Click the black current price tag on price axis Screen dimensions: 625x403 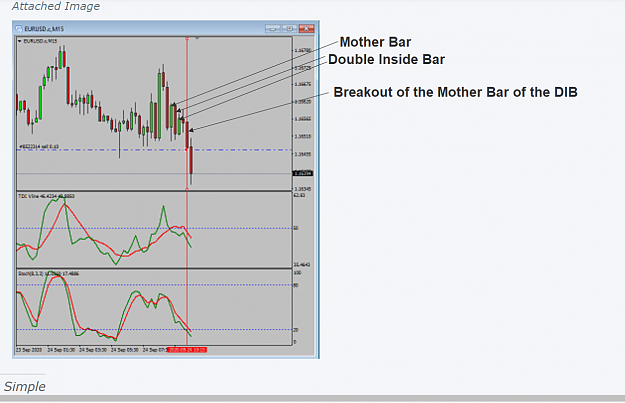(x=303, y=173)
